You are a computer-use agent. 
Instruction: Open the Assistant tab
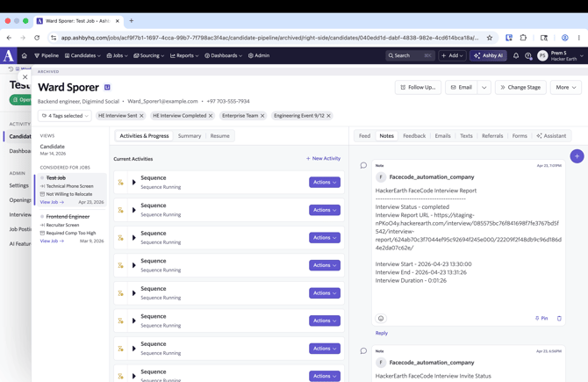pyautogui.click(x=551, y=136)
